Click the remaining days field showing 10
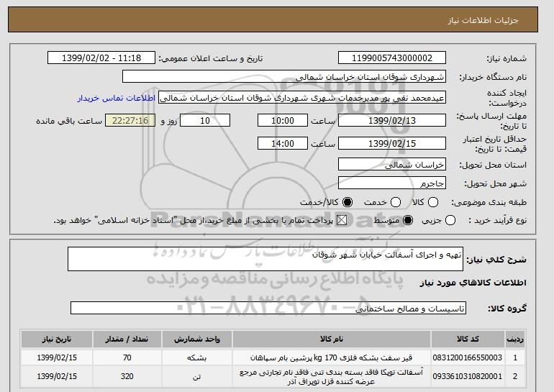 [x=205, y=120]
